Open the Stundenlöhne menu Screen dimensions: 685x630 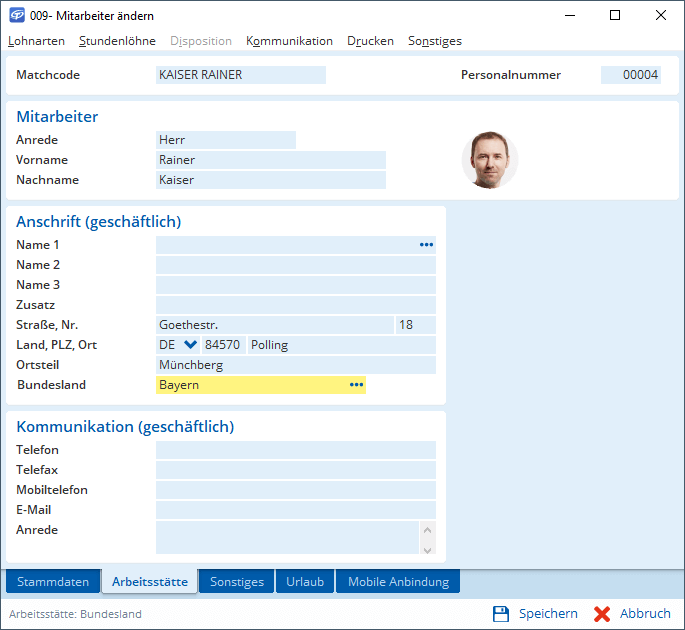[117, 41]
